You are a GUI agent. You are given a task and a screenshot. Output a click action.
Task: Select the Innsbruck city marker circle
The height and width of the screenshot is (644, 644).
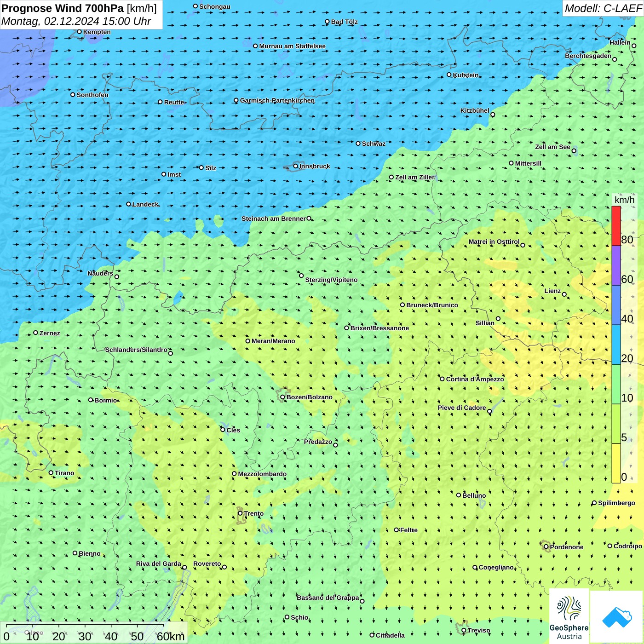pos(296,166)
